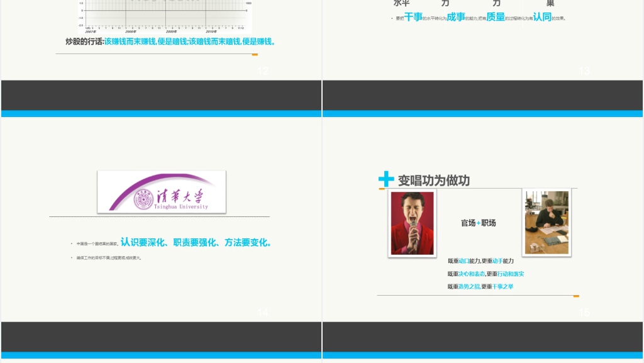
Task: Click the bullet marker before 中国是一个崛起的国家
Action: [x=71, y=242]
